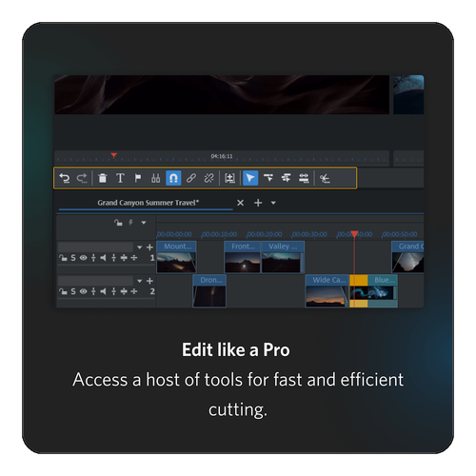Mute track 1 with speaker icon
476x476 pixels.
(103, 258)
